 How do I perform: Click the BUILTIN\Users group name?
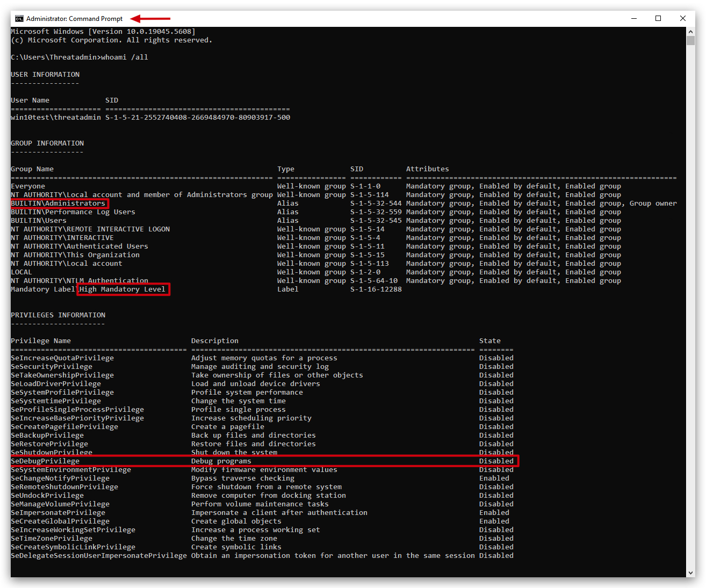tap(39, 221)
